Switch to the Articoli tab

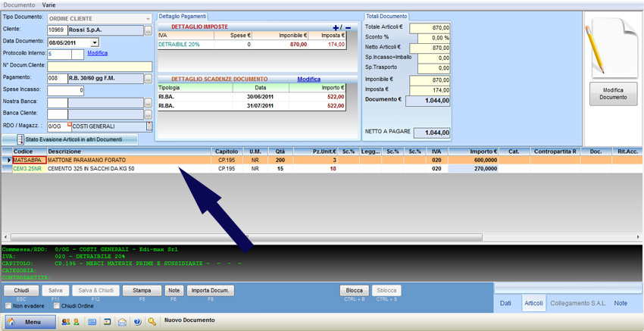pos(533,303)
